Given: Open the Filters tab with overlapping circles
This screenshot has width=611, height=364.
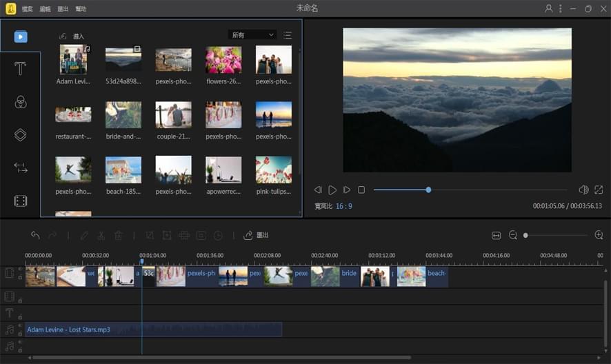Looking at the screenshot, I should 21,102.
